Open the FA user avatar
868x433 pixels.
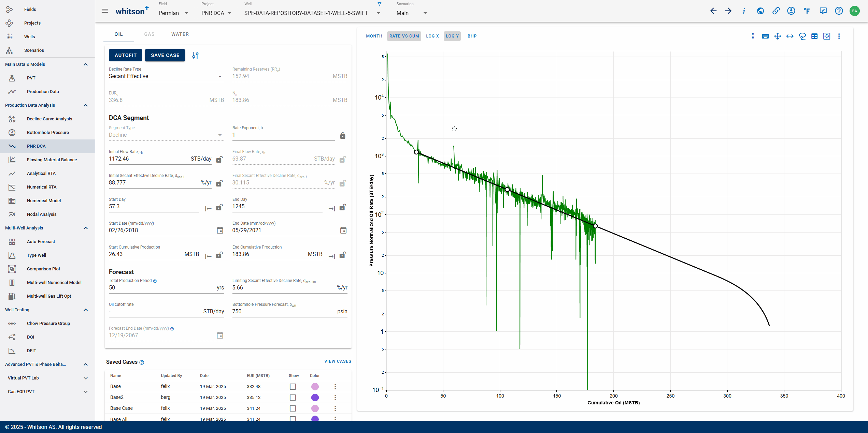854,11
